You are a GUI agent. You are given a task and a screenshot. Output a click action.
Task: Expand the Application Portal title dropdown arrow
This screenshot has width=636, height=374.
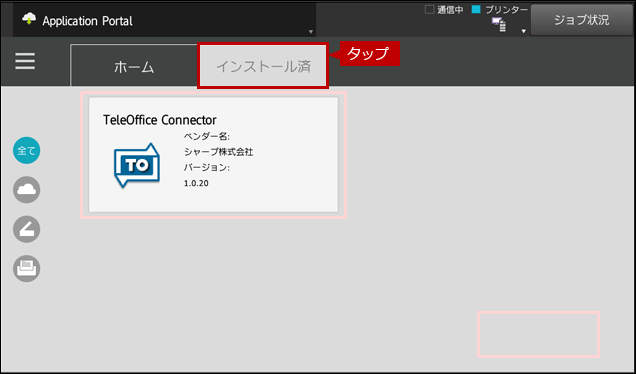(311, 32)
